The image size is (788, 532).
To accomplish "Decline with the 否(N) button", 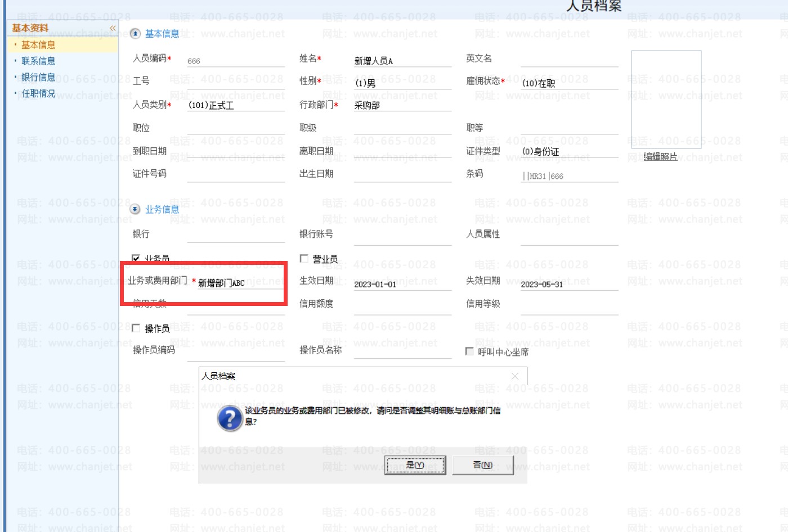I will (x=483, y=465).
